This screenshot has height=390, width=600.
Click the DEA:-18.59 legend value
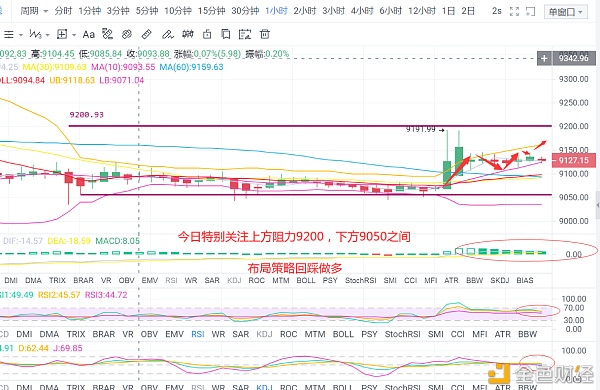pyautogui.click(x=69, y=241)
